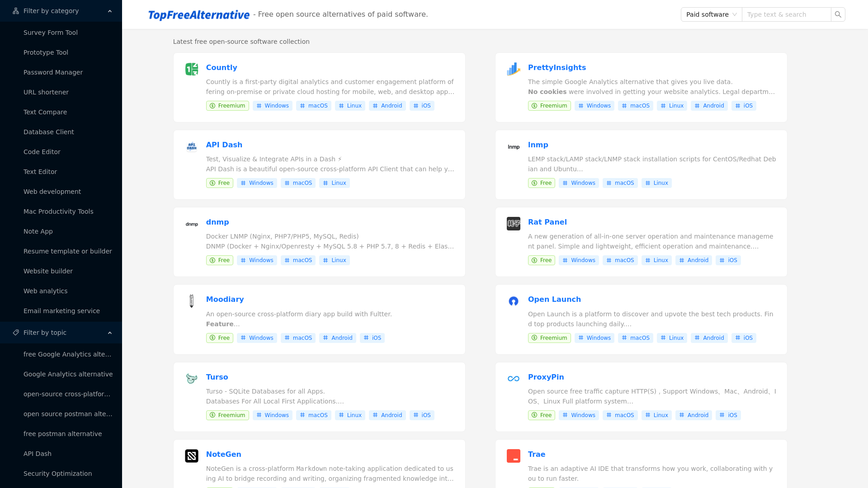Click the Linux tag on lnmp card
This screenshot has width=868, height=488.
click(x=656, y=183)
